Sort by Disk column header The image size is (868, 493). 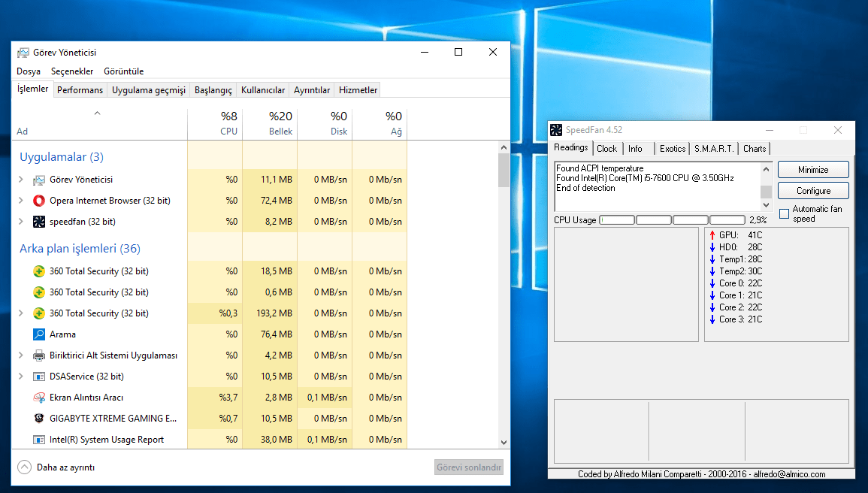point(325,124)
